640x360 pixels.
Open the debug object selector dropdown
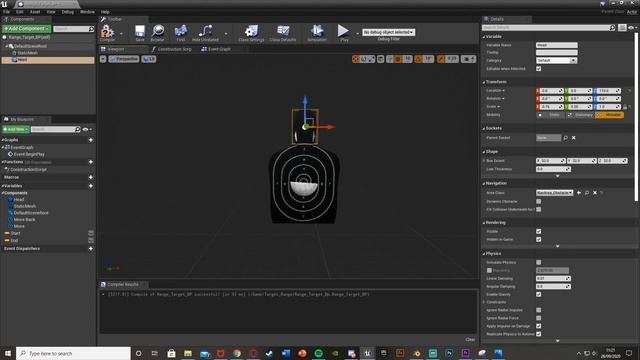[x=388, y=32]
